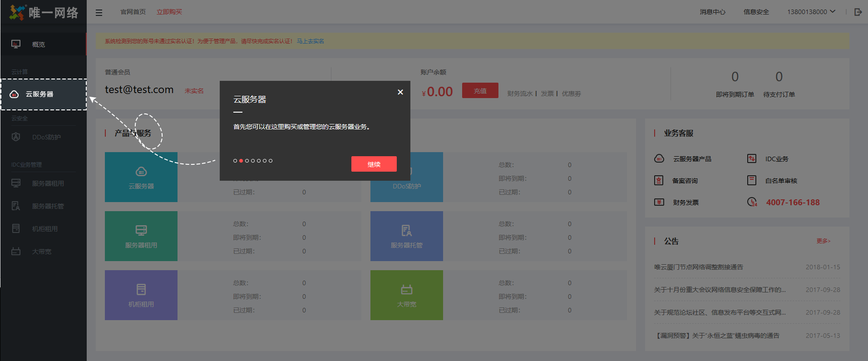Click the 4007-166-188 hotline number
This screenshot has height=361, width=868.
coord(793,203)
